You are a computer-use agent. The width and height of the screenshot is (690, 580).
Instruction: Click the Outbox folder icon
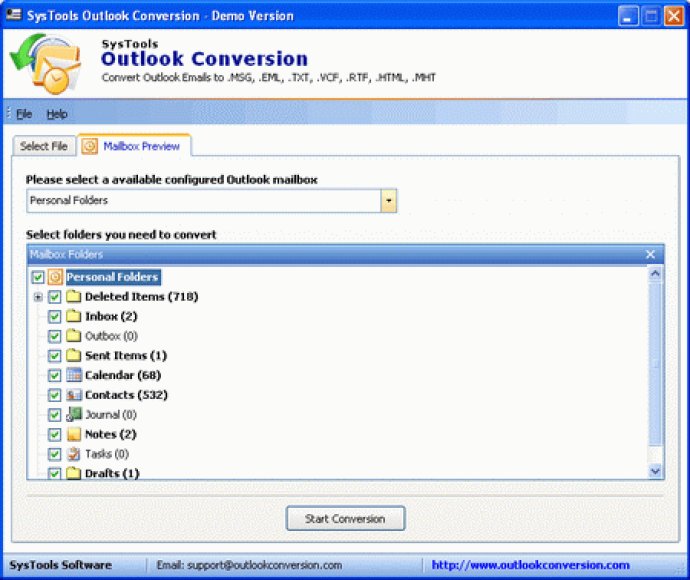click(x=73, y=336)
